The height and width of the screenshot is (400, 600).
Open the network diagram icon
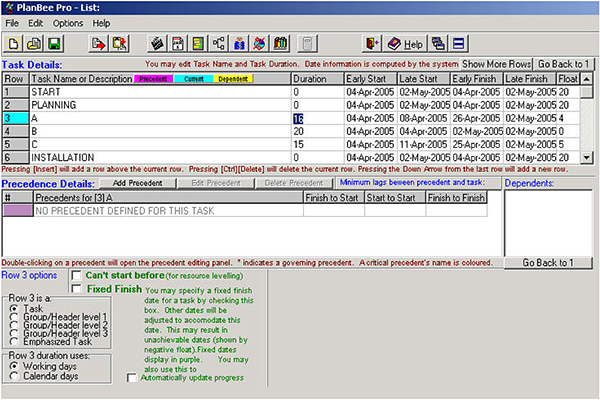(x=218, y=44)
